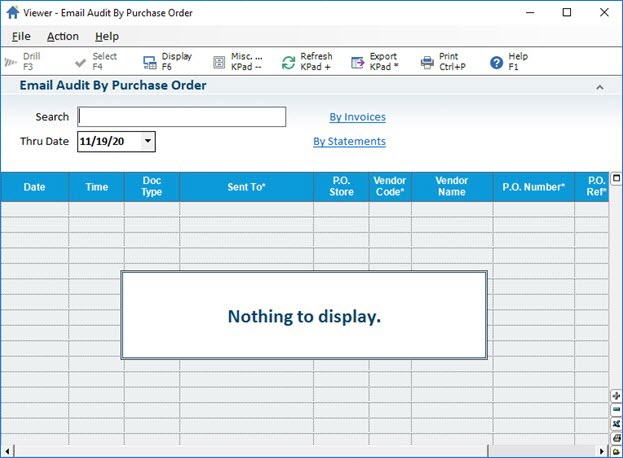The width and height of the screenshot is (623, 458).
Task: Open the Thru Date dropdown
Action: click(x=148, y=142)
